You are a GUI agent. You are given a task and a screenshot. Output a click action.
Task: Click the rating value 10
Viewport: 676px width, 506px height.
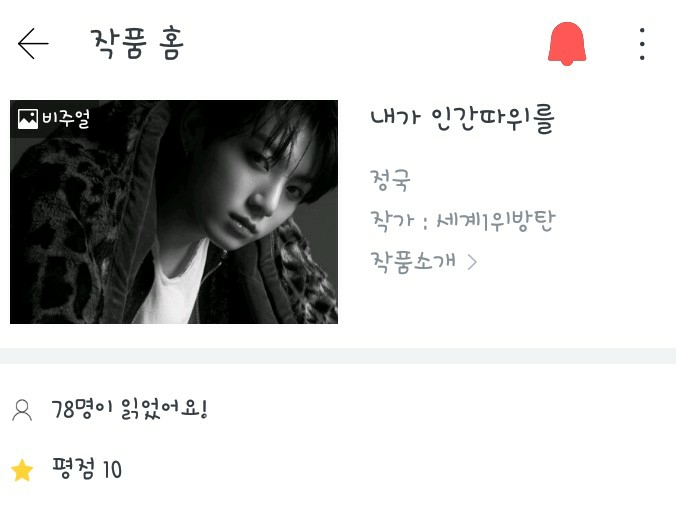(x=112, y=470)
